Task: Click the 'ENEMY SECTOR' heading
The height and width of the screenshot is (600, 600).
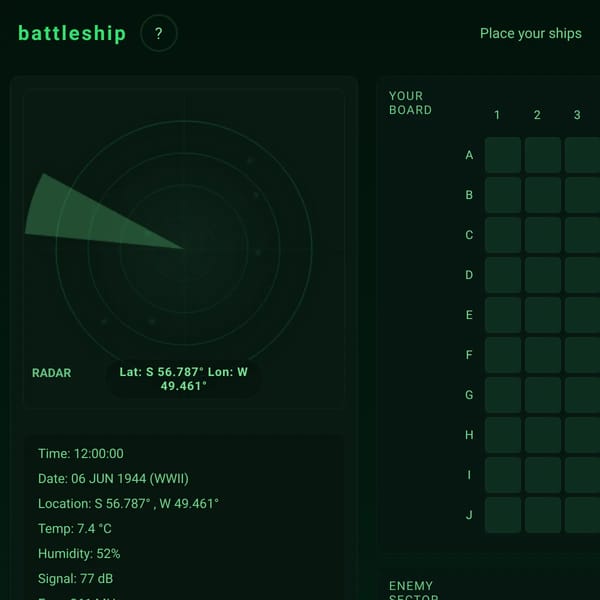Action: pos(413,591)
